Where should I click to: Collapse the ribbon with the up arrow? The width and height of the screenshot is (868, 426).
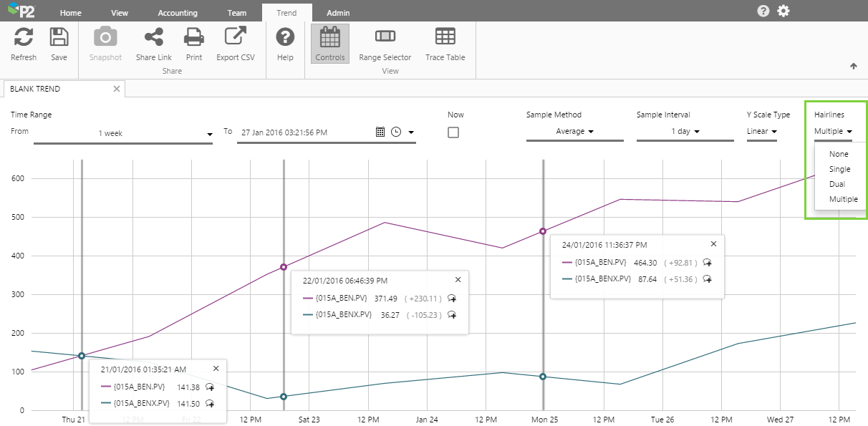[x=853, y=67]
